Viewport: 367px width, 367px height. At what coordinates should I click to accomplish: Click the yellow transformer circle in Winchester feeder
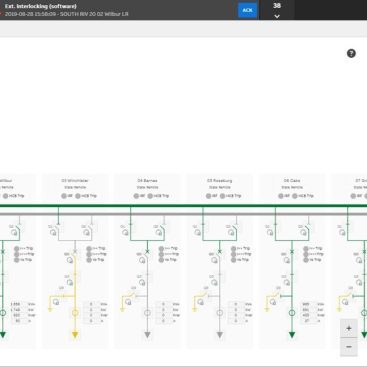tap(75, 313)
